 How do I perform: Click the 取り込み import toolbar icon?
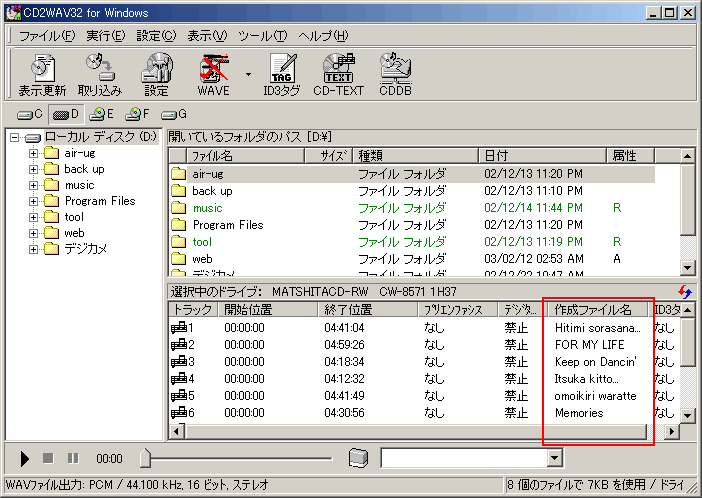click(98, 74)
